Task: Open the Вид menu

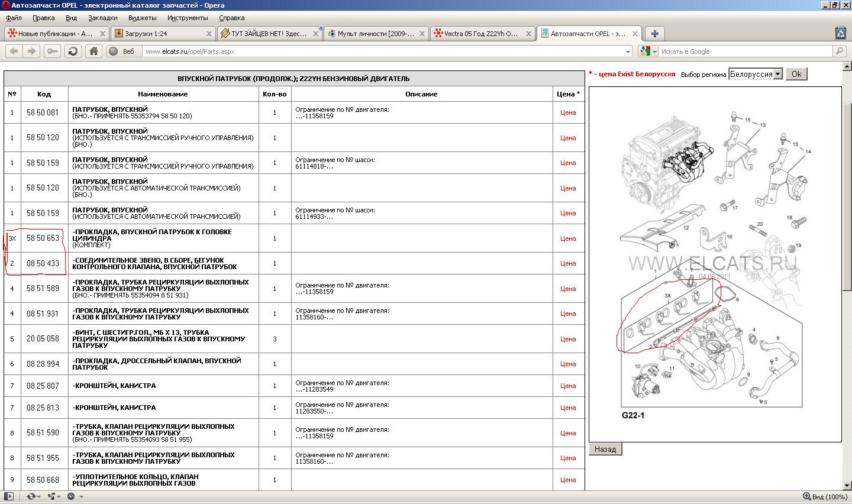Action: (71, 18)
